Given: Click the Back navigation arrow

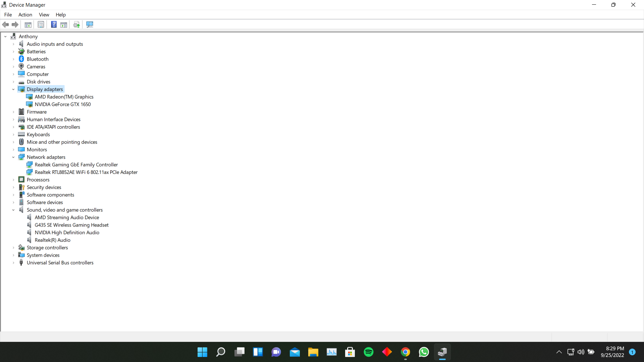Looking at the screenshot, I should [x=5, y=24].
